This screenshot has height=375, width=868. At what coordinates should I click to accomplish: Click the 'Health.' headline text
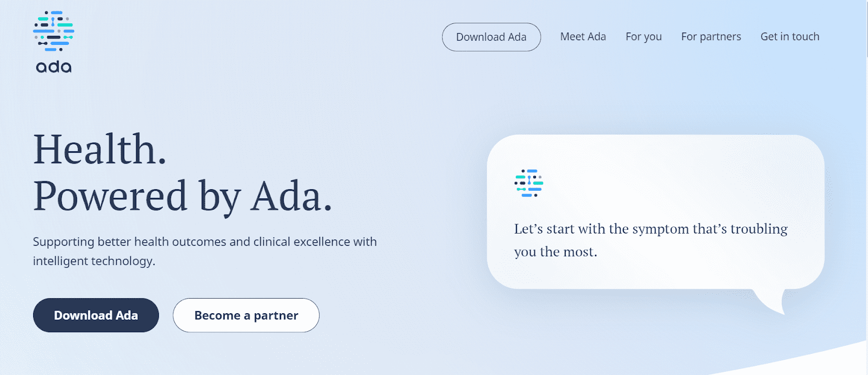(100, 149)
